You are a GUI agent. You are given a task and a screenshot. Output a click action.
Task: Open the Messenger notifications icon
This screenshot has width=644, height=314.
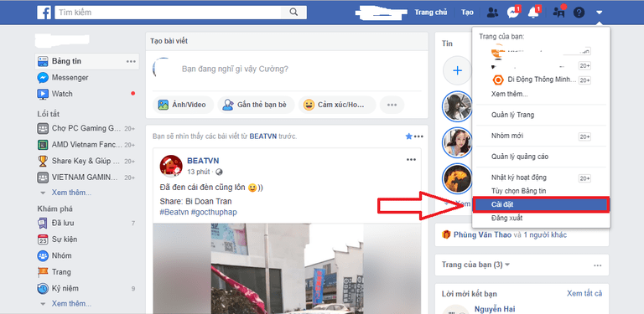(513, 13)
